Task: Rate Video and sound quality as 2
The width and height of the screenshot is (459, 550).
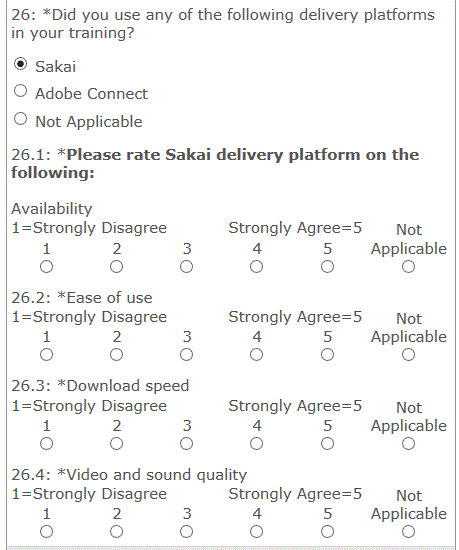Action: pos(116,532)
